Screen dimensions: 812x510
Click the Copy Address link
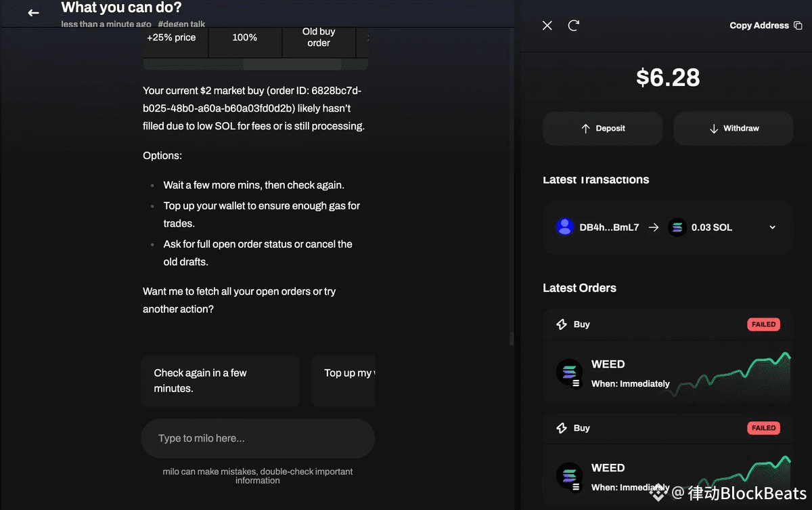pos(759,26)
